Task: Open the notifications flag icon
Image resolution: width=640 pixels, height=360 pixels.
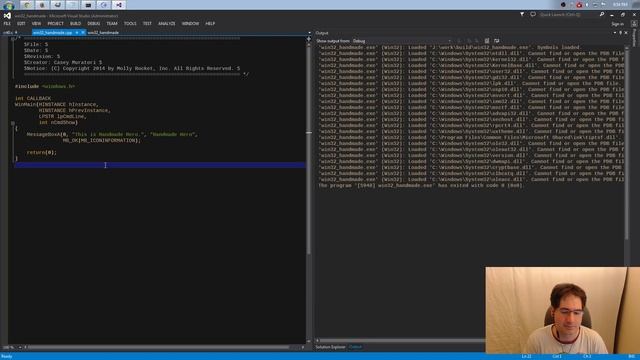Action: tap(522, 14)
